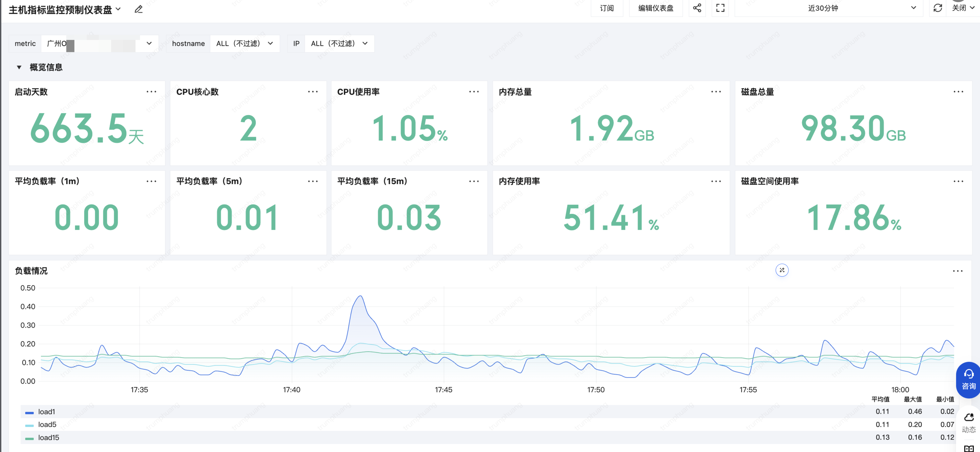The image size is (980, 452).
Task: Click the magic wand icon on 负载情况
Action: coord(782,270)
